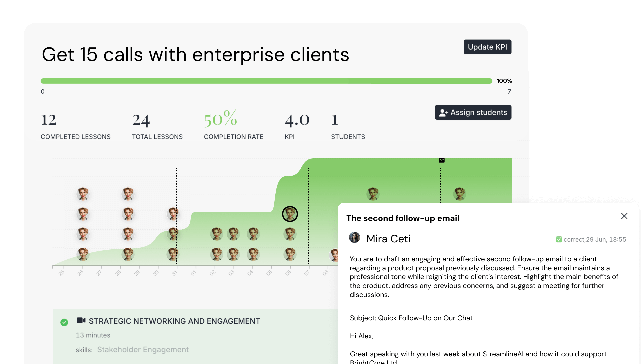Click the envelope icon on the chart
The height and width of the screenshot is (364, 641).
tap(442, 160)
